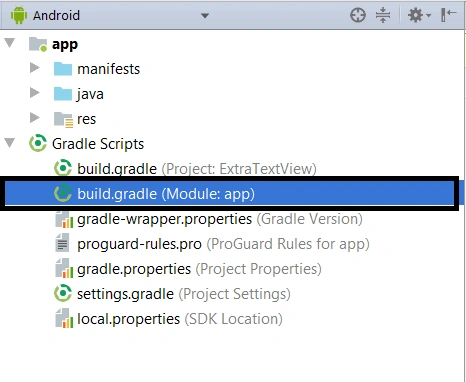Click the java folder icon

click(63, 94)
